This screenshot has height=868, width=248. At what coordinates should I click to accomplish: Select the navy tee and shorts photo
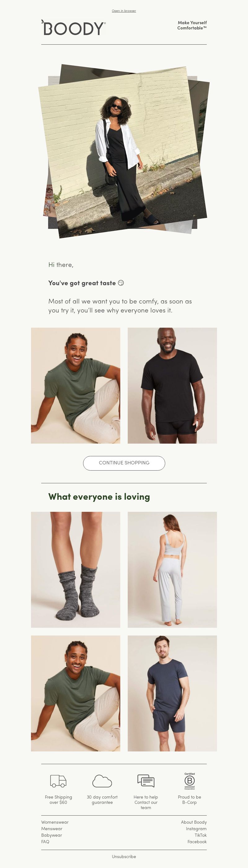click(172, 693)
